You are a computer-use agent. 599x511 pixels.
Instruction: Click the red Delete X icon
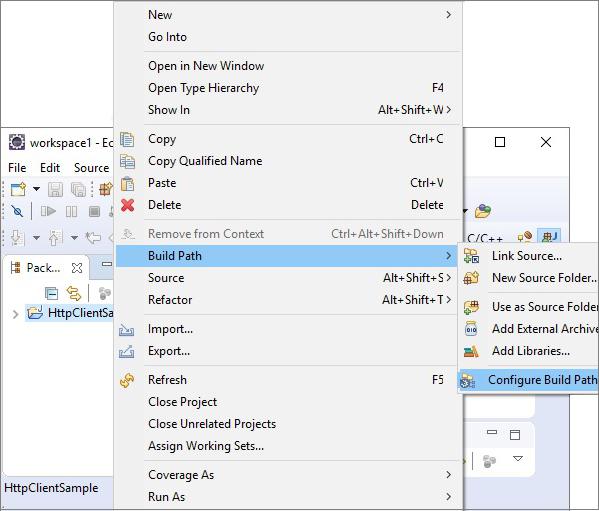(x=128, y=205)
